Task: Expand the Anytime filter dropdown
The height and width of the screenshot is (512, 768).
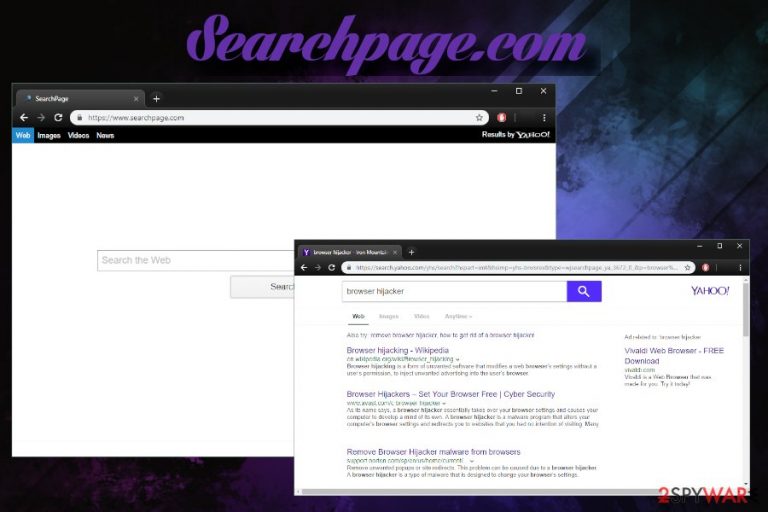Action: [458, 317]
